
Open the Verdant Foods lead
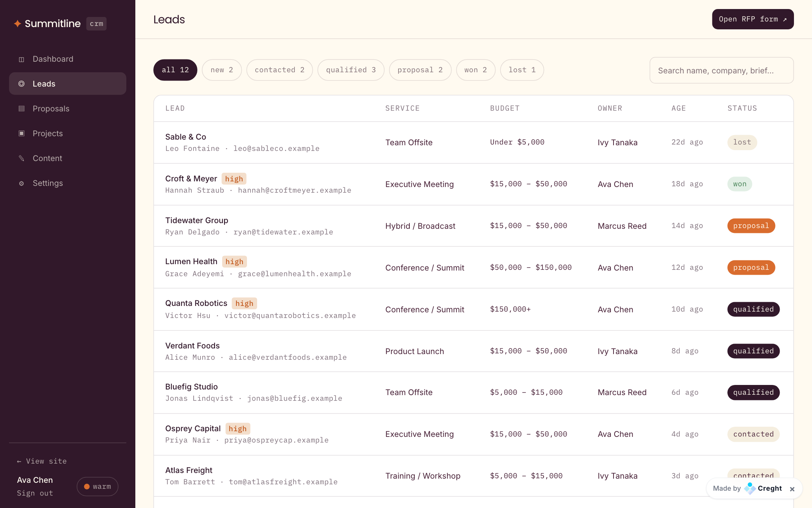[x=474, y=351]
